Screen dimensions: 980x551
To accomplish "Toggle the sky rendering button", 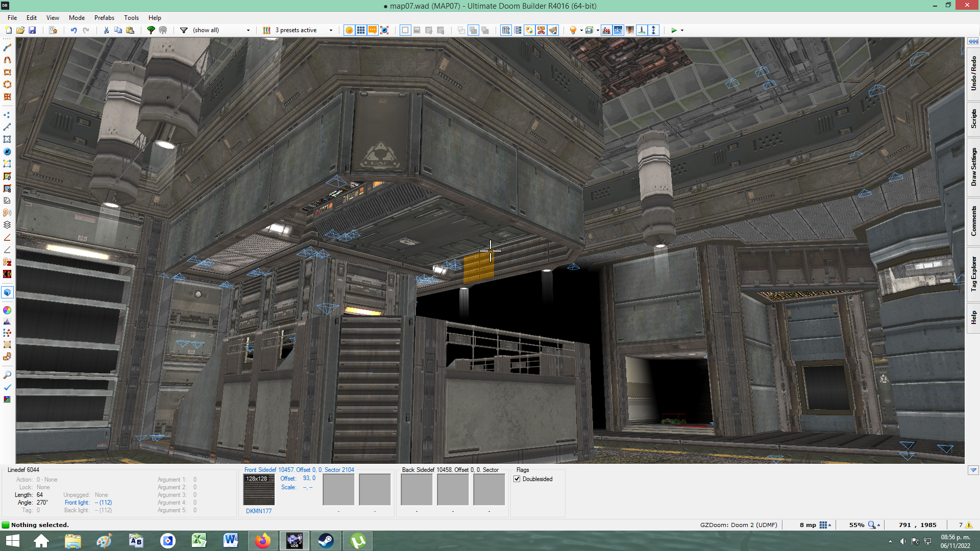I will [x=618, y=30].
